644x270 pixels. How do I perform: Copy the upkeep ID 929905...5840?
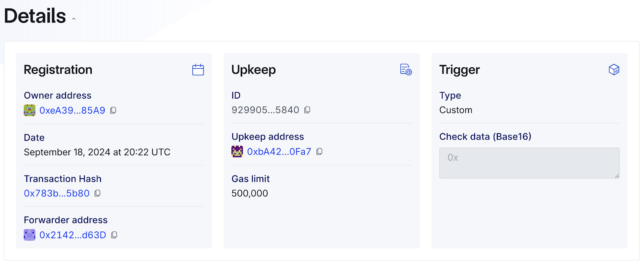coord(308,110)
